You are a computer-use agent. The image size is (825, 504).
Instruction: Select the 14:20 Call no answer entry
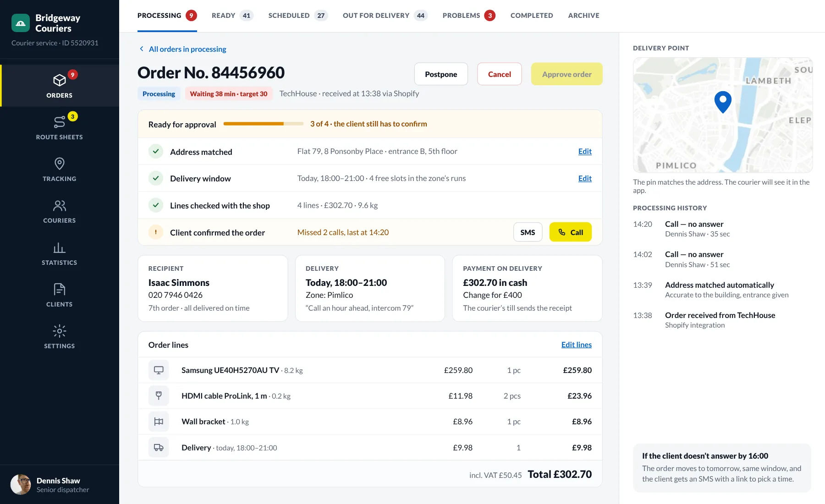[722, 229]
